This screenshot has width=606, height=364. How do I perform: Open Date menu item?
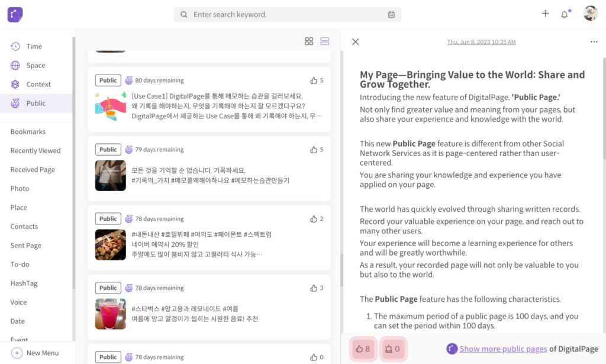[17, 321]
